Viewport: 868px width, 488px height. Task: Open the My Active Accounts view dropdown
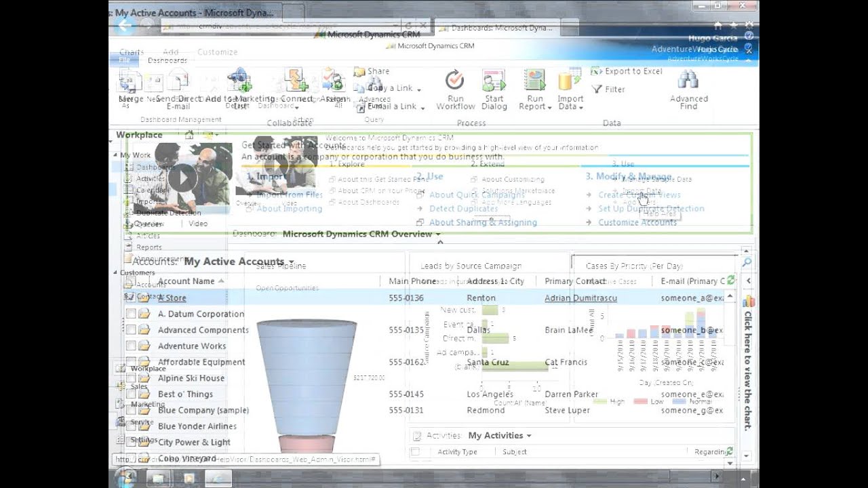tap(292, 262)
